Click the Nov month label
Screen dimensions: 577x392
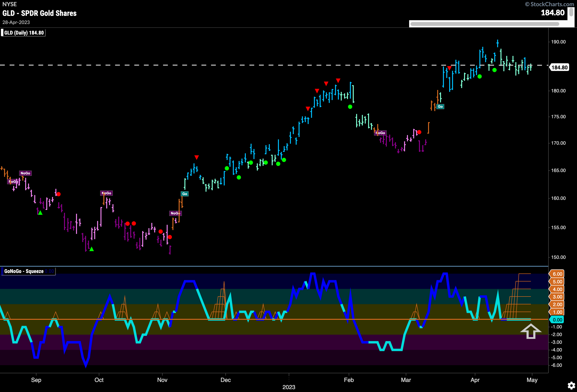point(162,380)
